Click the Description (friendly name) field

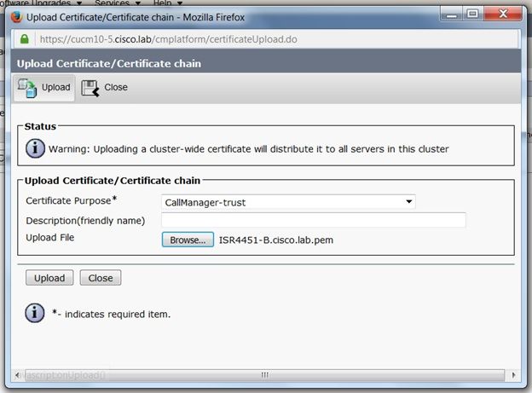[314, 220]
